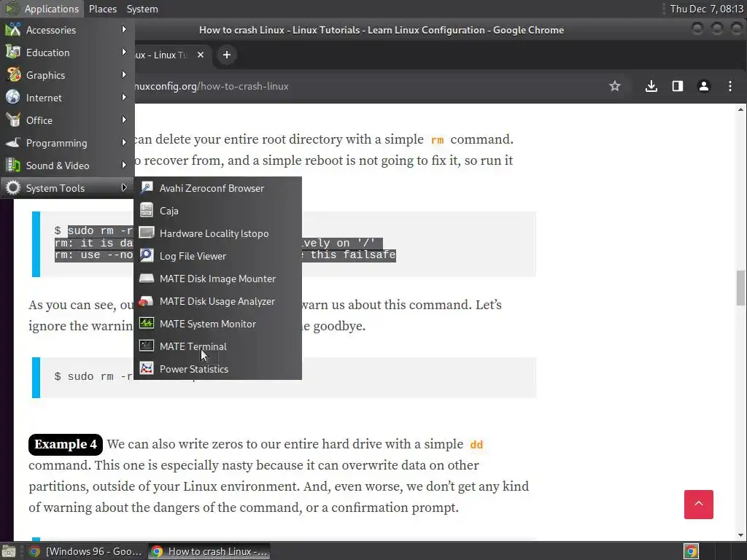Click the Chrome window title bar text
The image size is (747, 560).
[x=381, y=30]
